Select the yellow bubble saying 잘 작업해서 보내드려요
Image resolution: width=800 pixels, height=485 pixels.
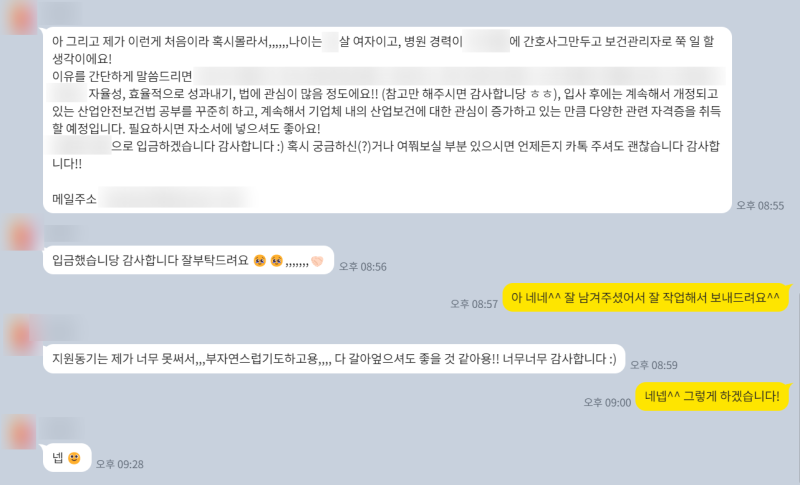pos(645,297)
